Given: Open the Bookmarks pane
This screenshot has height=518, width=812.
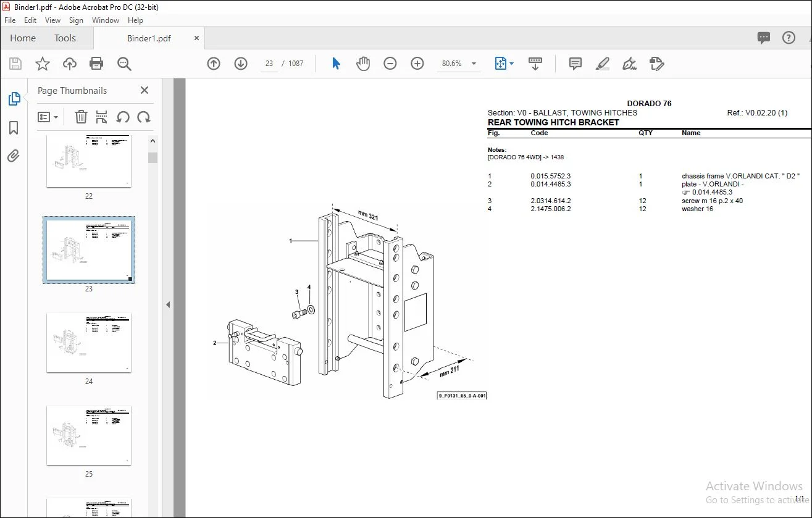Looking at the screenshot, I should pos(14,128).
